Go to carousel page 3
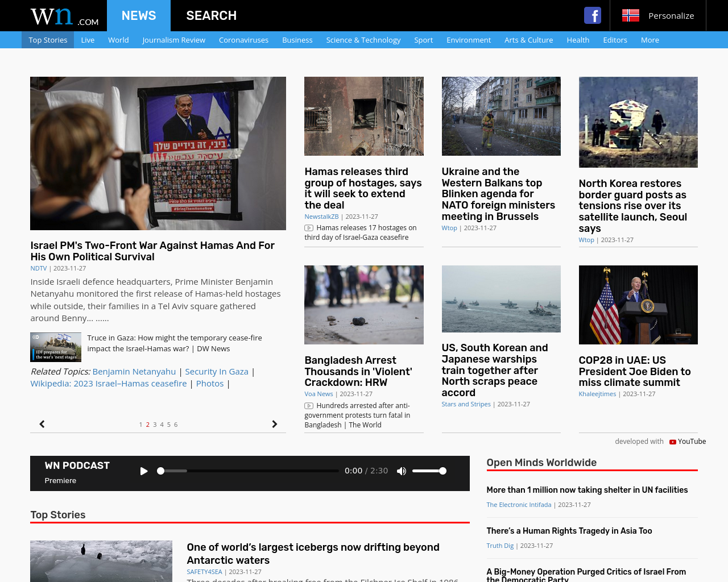728x582 pixels. pyautogui.click(x=155, y=425)
